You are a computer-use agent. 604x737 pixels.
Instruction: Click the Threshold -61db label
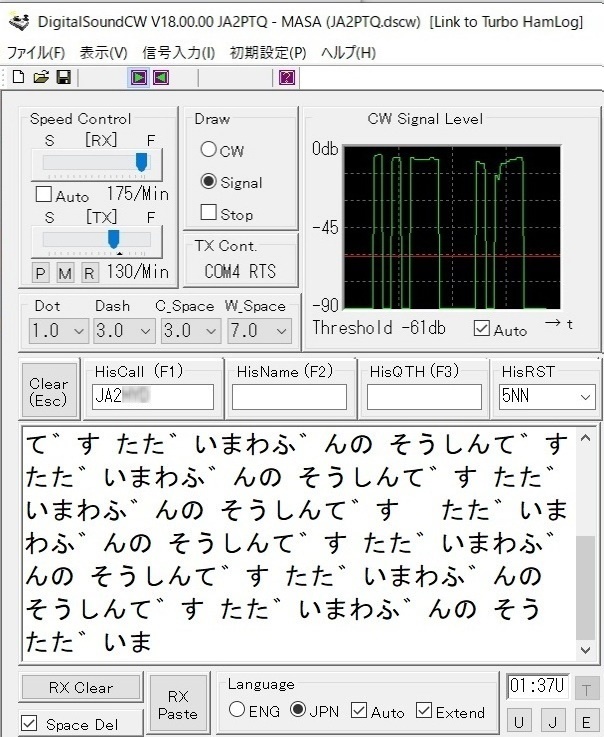[379, 328]
